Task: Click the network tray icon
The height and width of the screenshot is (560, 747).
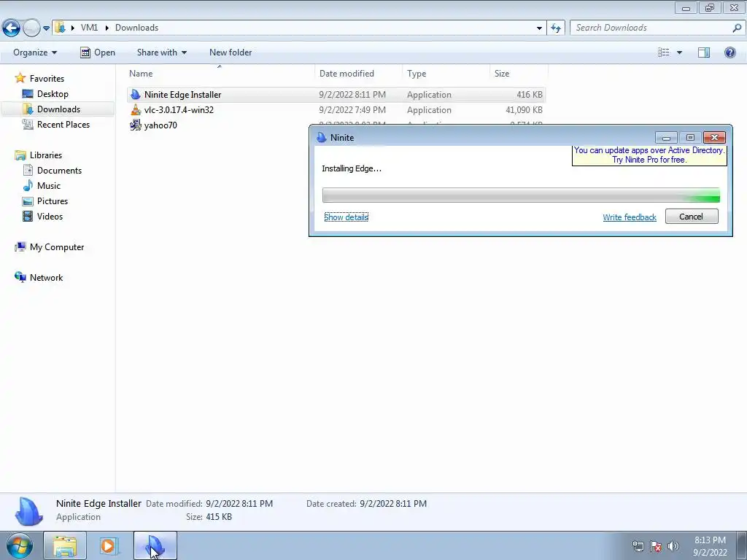Action: (638, 546)
